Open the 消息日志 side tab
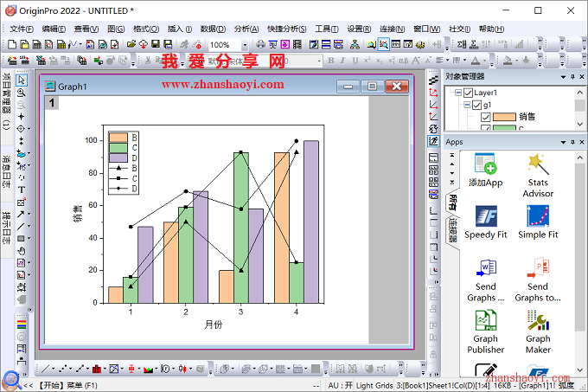 tap(6, 171)
